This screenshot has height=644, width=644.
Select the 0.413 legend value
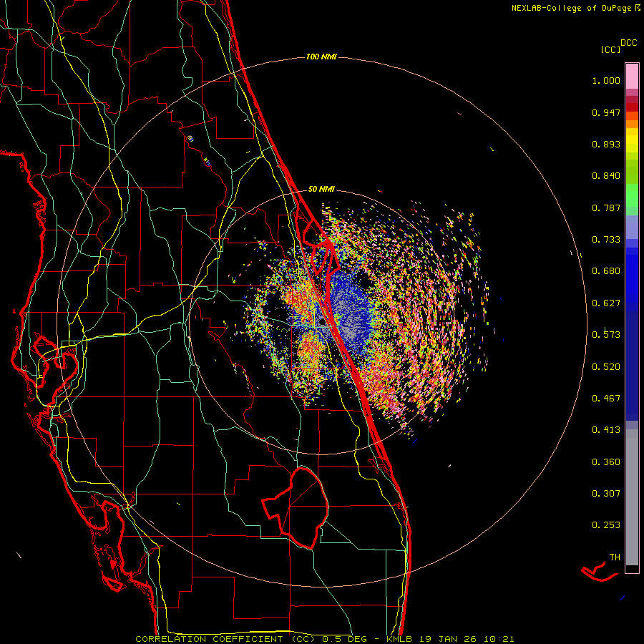tap(606, 430)
